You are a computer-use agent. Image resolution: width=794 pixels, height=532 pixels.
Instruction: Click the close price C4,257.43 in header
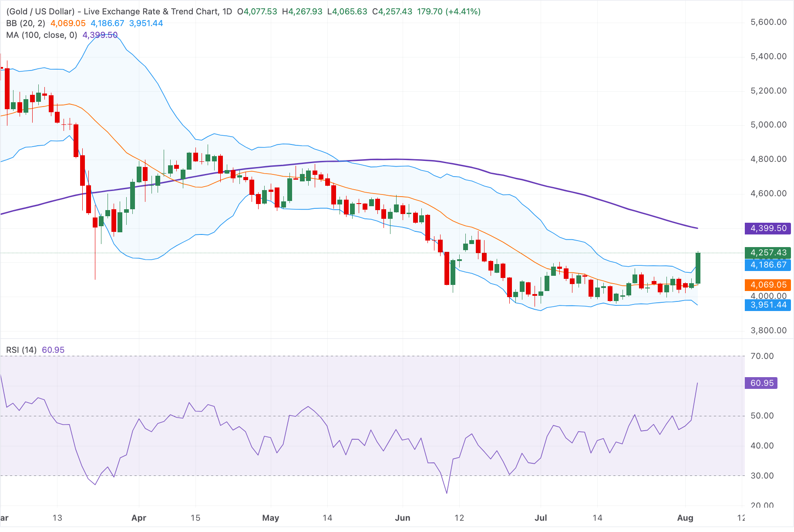[x=392, y=11]
